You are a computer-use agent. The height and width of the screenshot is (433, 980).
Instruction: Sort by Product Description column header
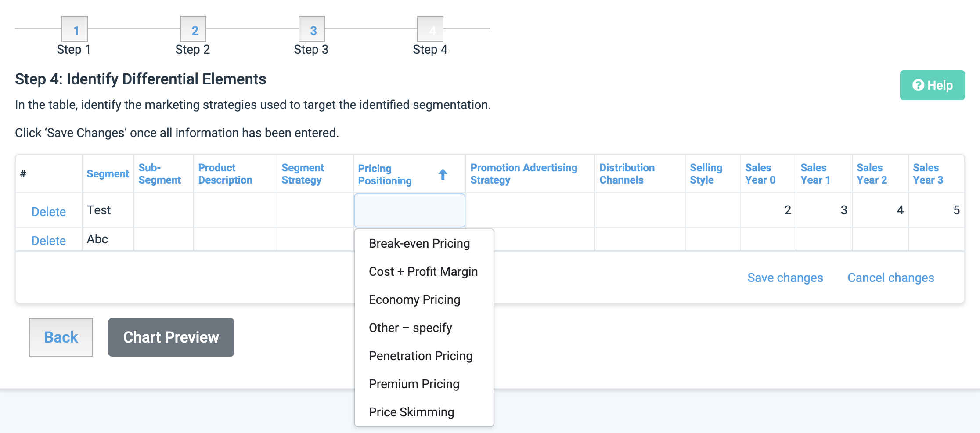(225, 174)
